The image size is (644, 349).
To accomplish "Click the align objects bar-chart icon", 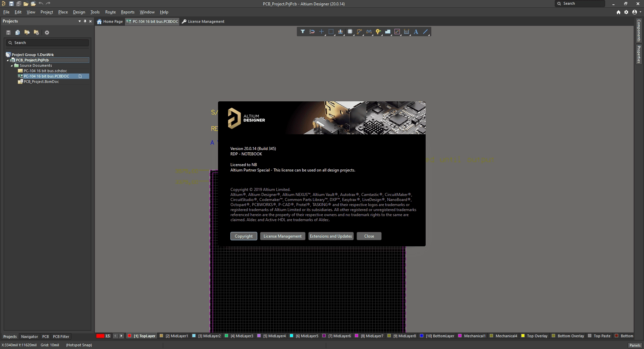I will pyautogui.click(x=340, y=32).
